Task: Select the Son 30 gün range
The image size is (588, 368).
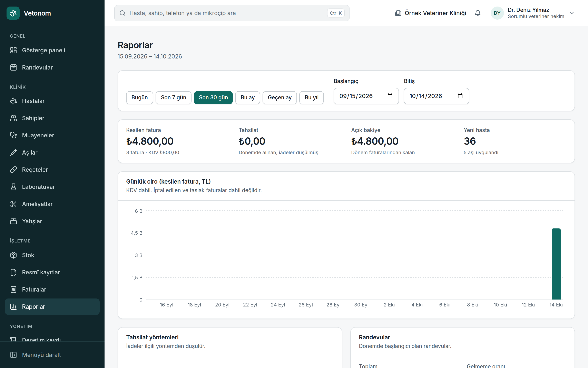Action: (x=213, y=98)
